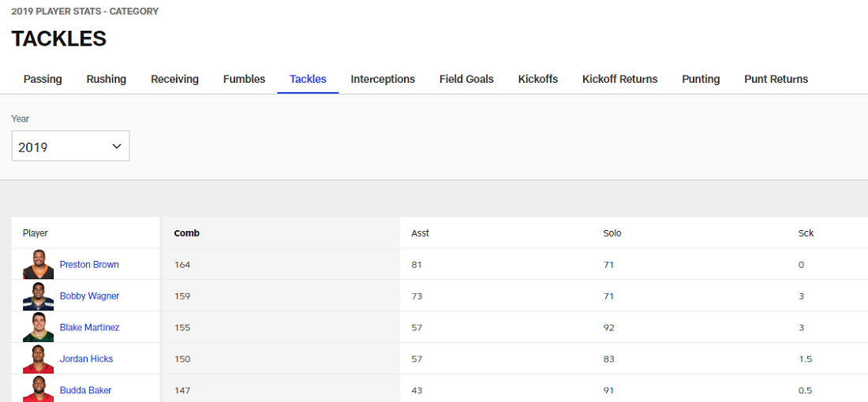The image size is (868, 402).
Task: Sort table by Solo column header
Action: click(x=612, y=233)
